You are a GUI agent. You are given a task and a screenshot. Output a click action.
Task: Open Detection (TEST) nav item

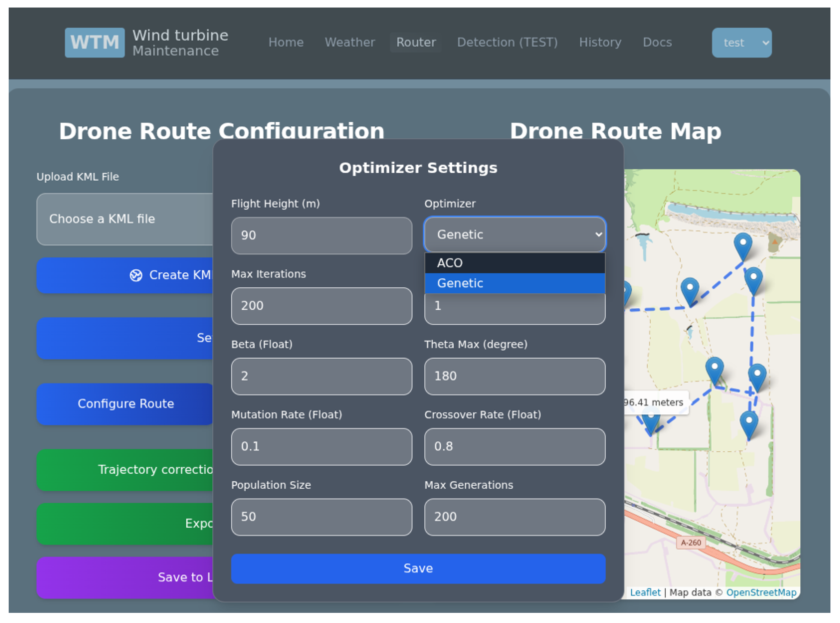click(508, 42)
